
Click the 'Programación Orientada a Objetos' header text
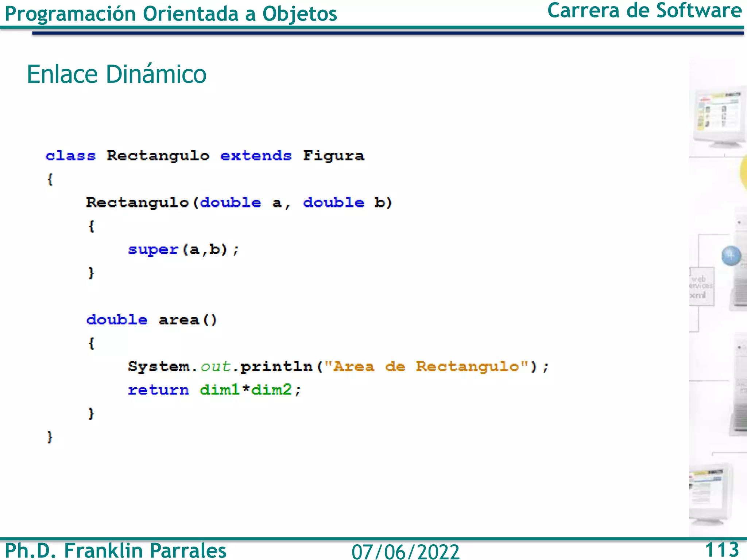coord(171,14)
